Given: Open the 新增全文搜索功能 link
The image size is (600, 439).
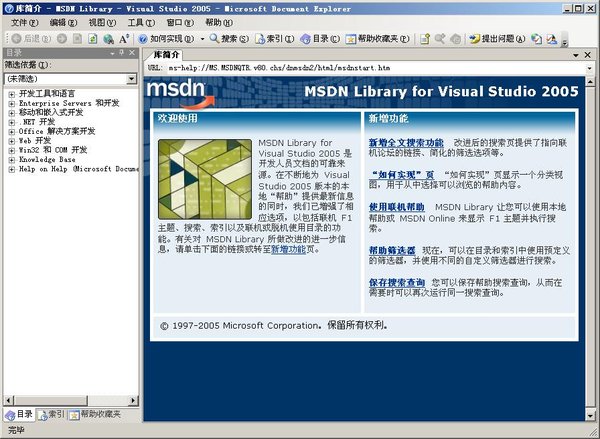Looking at the screenshot, I should point(406,143).
